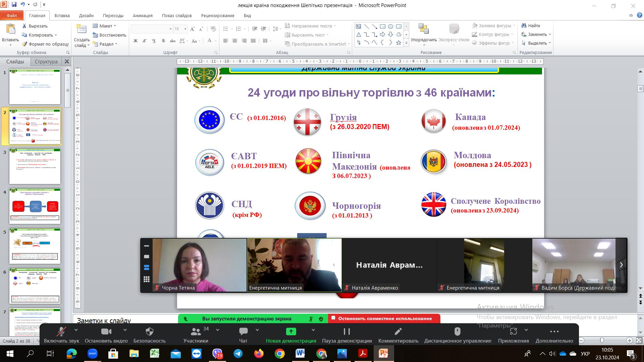Select the Format Painter (Формат по образцу)
This screenshot has height=362, width=644.
coord(45,44)
